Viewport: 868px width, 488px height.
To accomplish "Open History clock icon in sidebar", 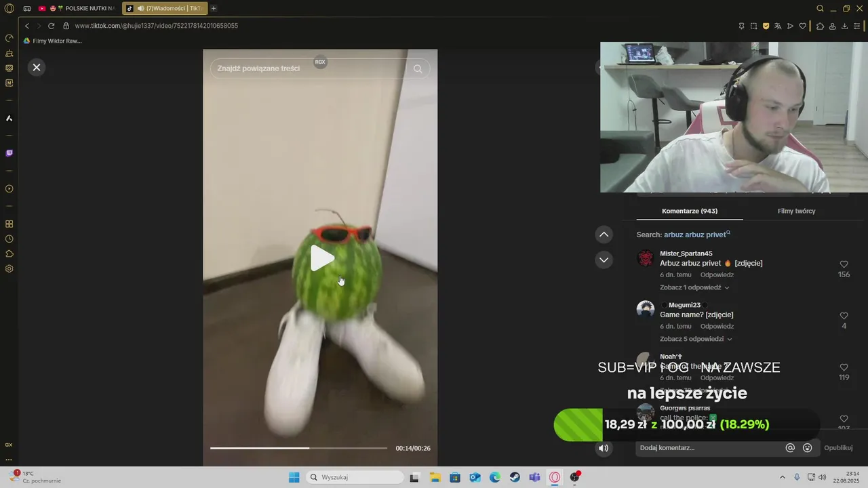I will (x=9, y=239).
